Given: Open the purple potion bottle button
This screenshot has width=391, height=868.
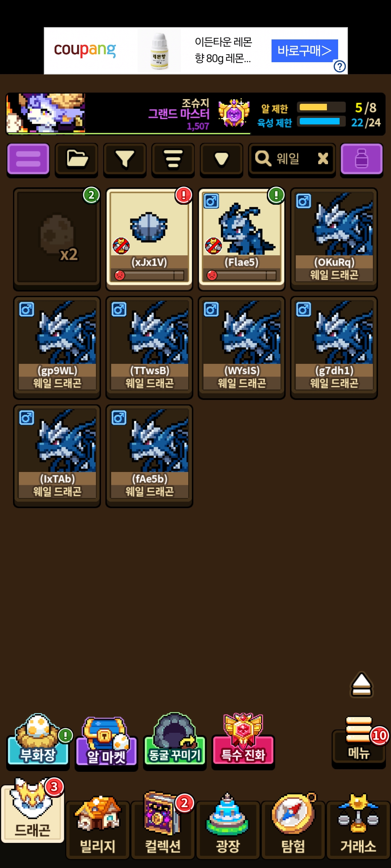Looking at the screenshot, I should [361, 159].
